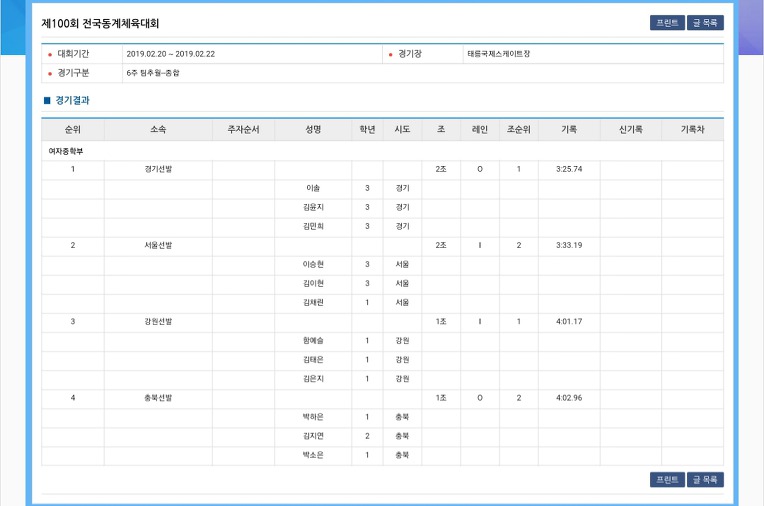This screenshot has height=506, width=764.
Task: Click the bottom 프린트 print button
Action: 667,480
